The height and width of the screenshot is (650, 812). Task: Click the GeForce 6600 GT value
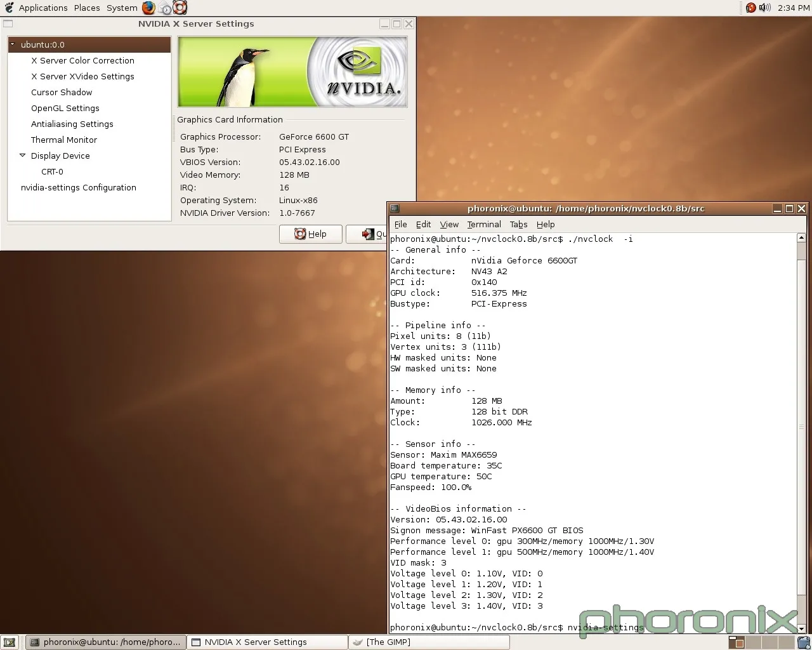314,136
